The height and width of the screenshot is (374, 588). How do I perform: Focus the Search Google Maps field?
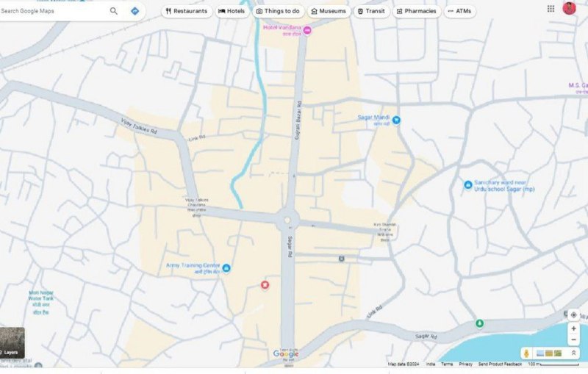coord(51,11)
